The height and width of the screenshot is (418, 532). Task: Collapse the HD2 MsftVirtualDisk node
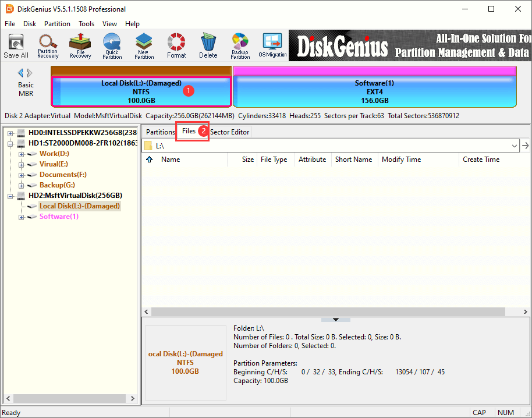(x=10, y=196)
